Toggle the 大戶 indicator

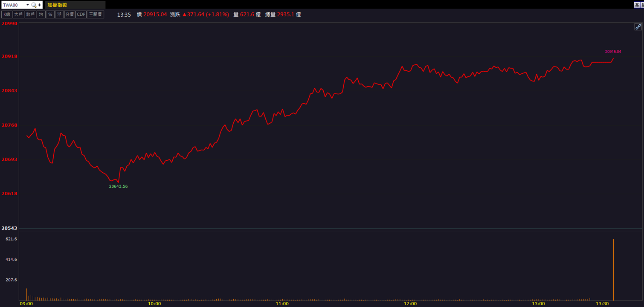(18, 14)
